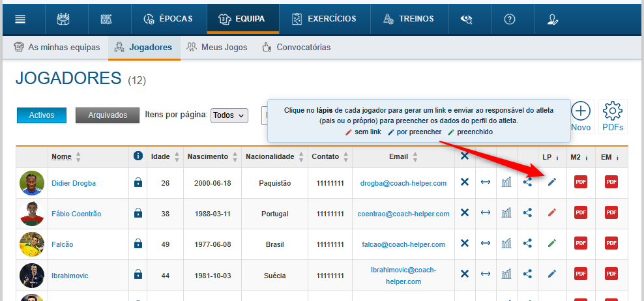Screen dimensions: 644x301
Task: Open the ÉPOCAS menu
Action: click(169, 19)
